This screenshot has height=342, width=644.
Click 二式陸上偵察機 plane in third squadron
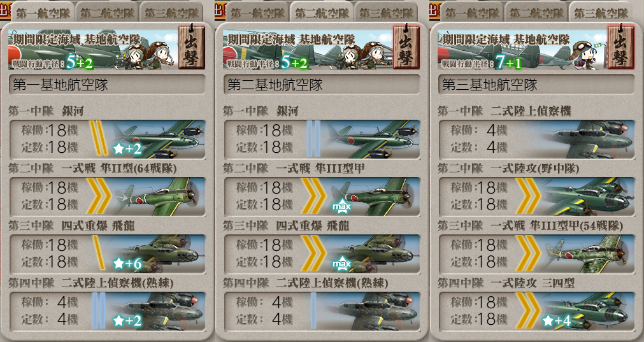tap(587, 139)
